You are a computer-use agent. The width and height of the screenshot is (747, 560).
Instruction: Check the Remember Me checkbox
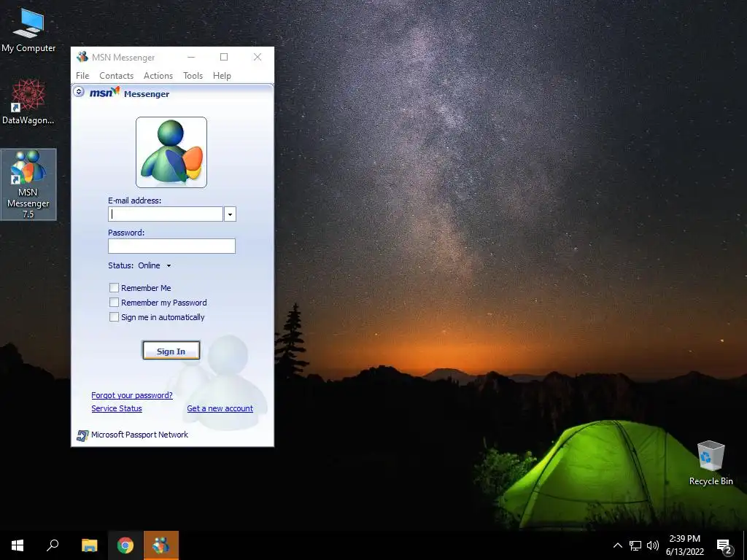pyautogui.click(x=114, y=287)
